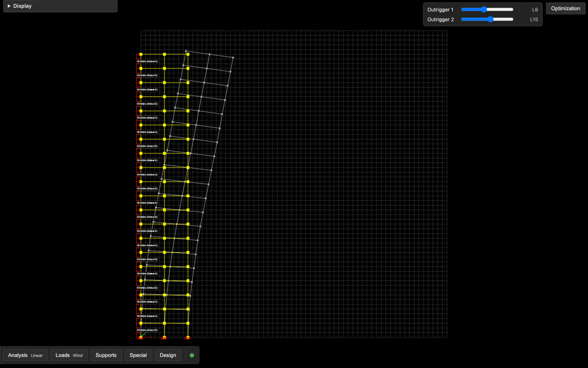Click the L15 level value for Outrigger 2
The width and height of the screenshot is (588, 368).
[x=534, y=19]
